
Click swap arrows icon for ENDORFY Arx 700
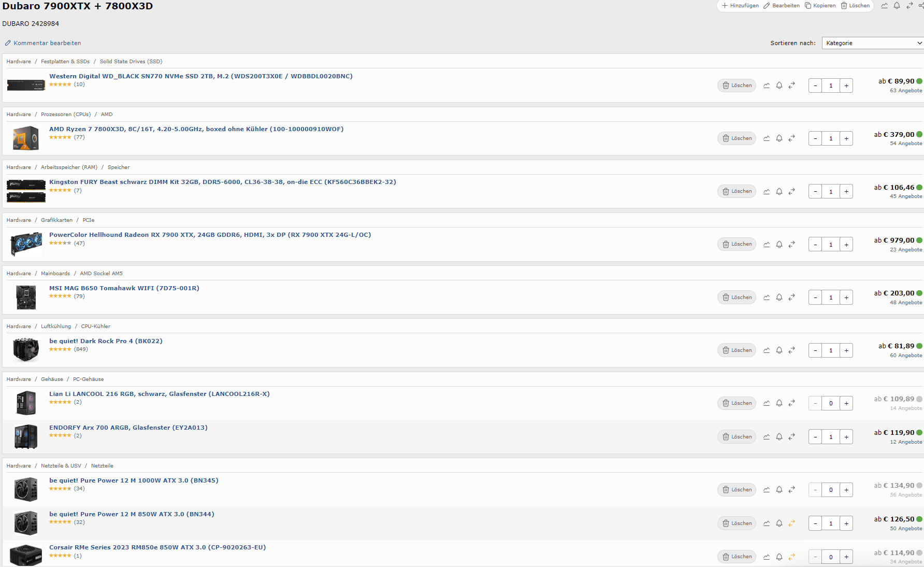tap(791, 437)
